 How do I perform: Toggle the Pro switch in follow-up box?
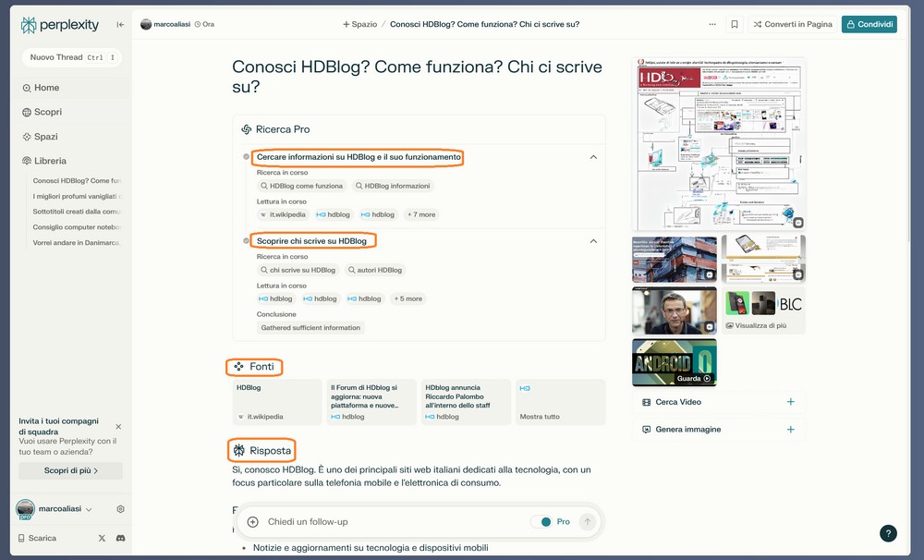click(x=545, y=522)
